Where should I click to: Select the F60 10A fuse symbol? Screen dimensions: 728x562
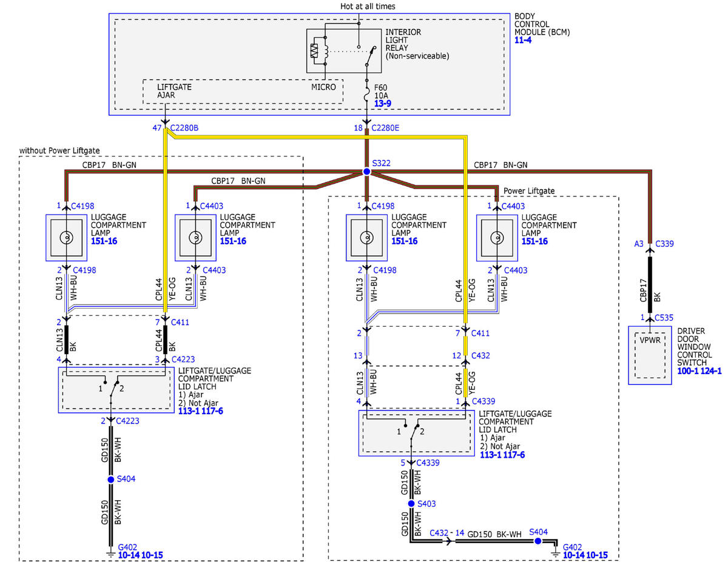[x=366, y=95]
